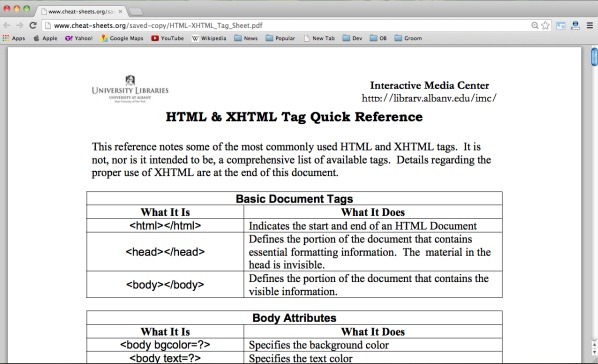Viewport: 598px width, 364px height.
Task: Open the Chrome hamburger menu
Action: pos(590,26)
